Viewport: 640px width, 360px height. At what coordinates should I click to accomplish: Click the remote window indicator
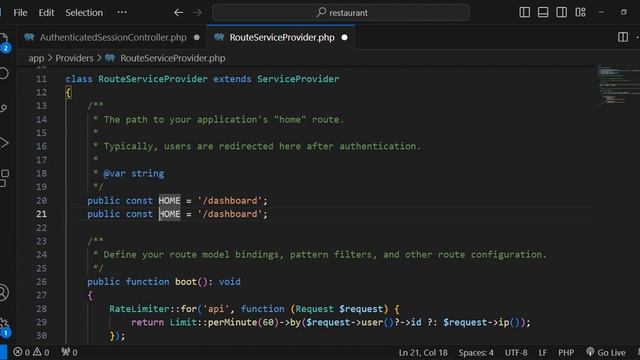(x=3, y=353)
